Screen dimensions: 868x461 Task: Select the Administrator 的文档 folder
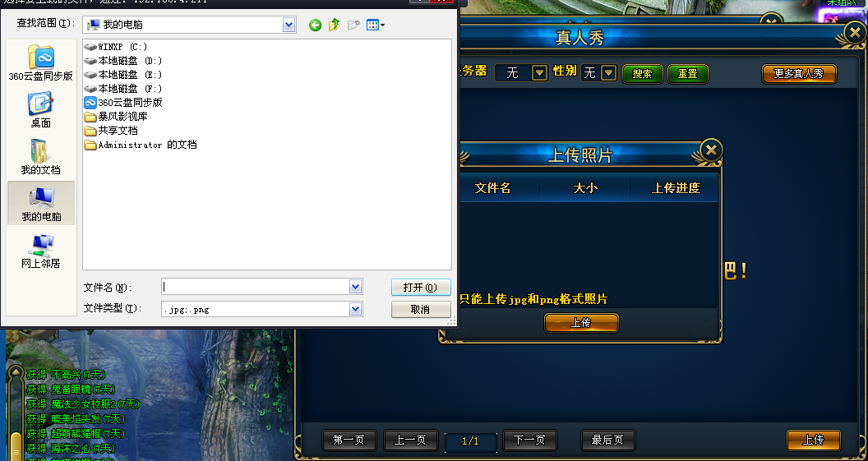(141, 145)
